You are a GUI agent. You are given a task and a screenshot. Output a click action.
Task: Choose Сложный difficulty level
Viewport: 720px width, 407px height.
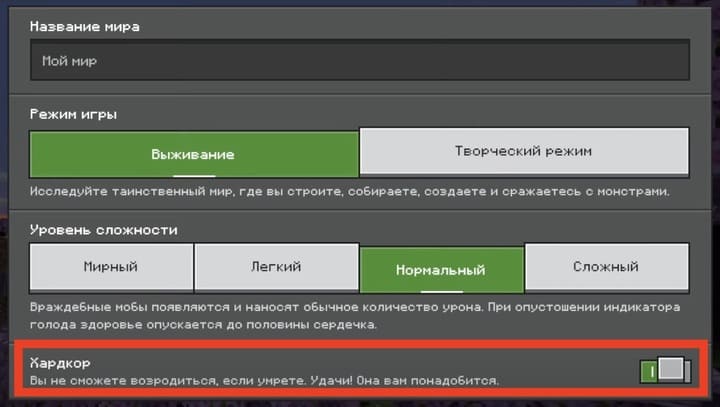click(607, 267)
